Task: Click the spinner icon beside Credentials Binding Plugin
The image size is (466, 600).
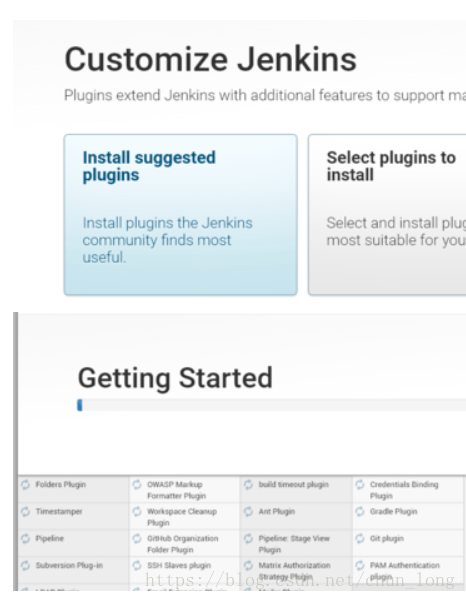Action: pyautogui.click(x=360, y=484)
